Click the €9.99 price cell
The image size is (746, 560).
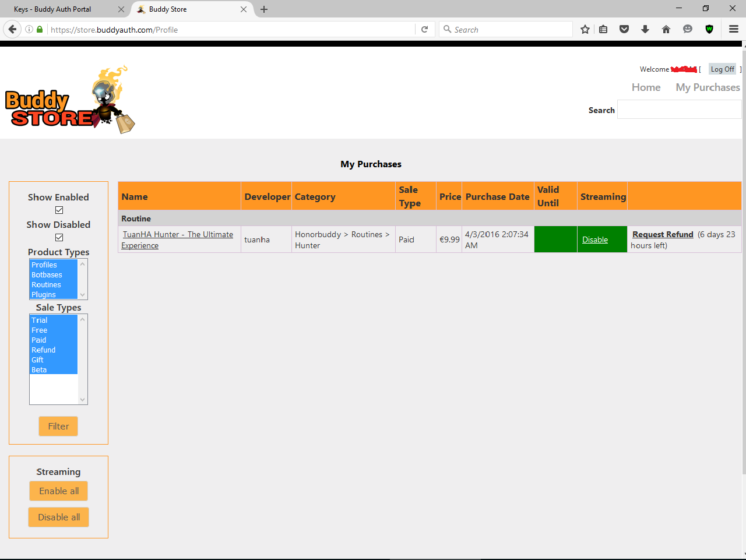tap(449, 240)
